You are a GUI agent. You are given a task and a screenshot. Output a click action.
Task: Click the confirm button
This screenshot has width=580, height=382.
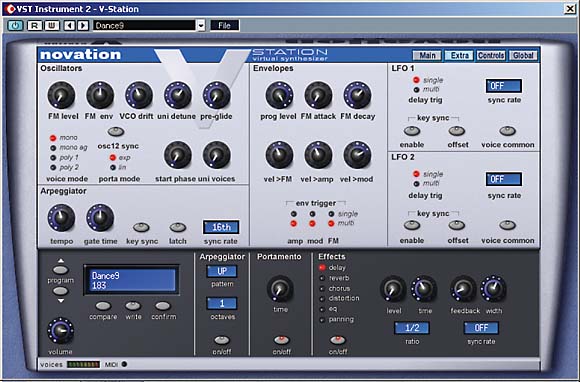163,306
